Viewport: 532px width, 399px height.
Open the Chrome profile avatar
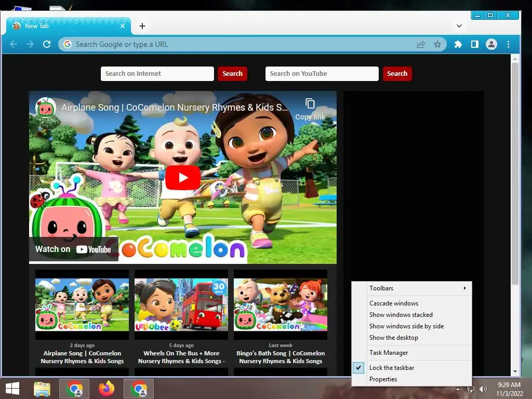(491, 44)
